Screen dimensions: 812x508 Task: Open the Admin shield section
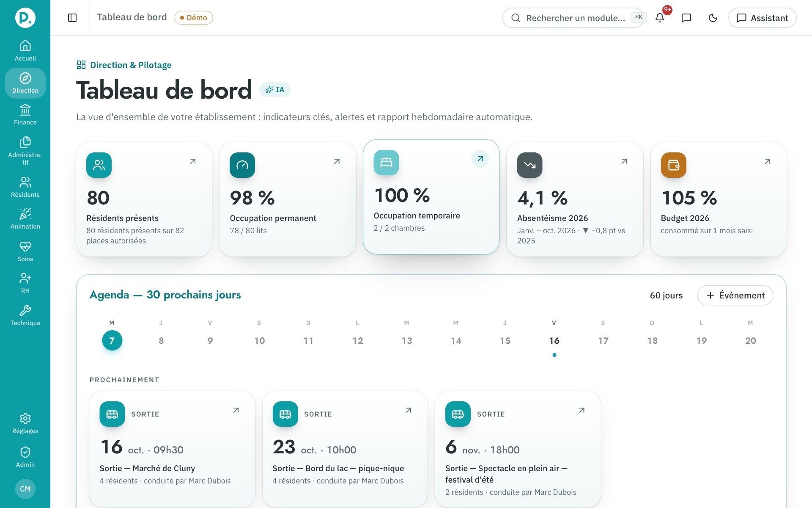25,457
